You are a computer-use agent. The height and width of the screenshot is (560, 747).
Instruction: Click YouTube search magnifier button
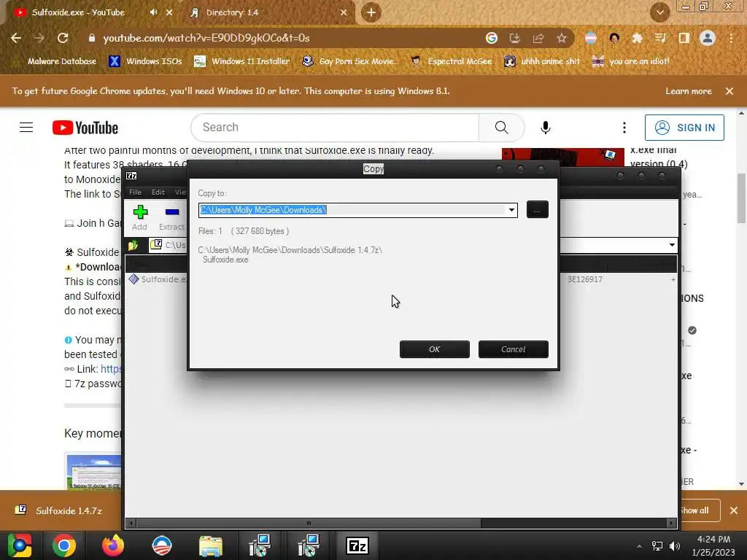click(501, 128)
